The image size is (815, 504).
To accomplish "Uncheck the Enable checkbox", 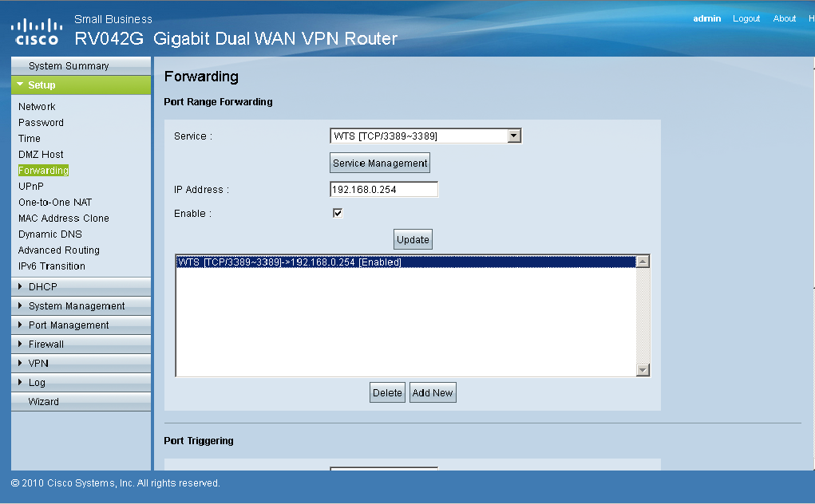I will 338,213.
